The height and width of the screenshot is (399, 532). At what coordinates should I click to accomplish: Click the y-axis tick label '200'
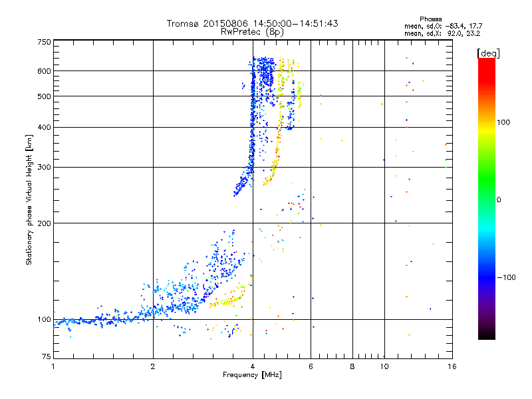click(x=44, y=223)
